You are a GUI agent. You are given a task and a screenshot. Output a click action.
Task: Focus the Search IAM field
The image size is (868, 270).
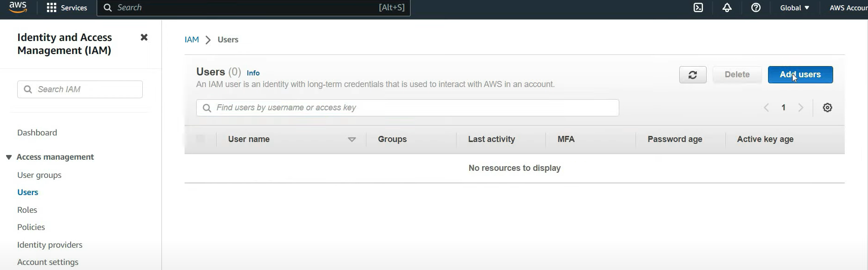point(80,89)
